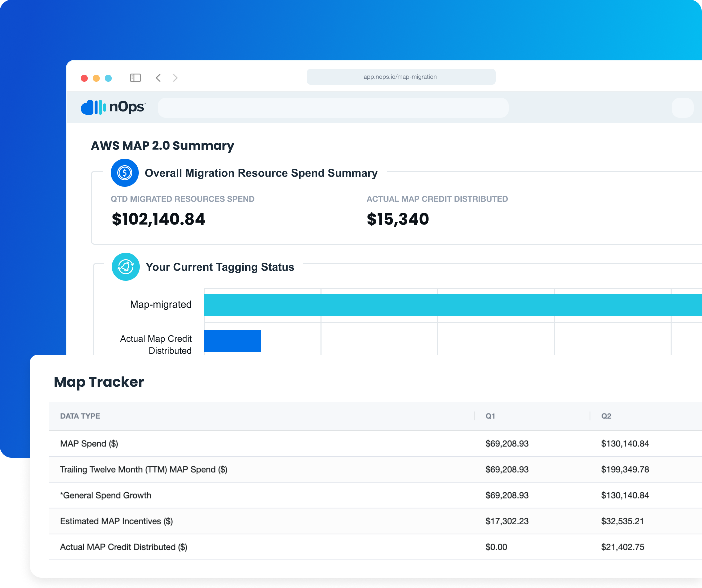702x588 pixels.
Task: Click the Map-migrated chart label
Action: 161,305
